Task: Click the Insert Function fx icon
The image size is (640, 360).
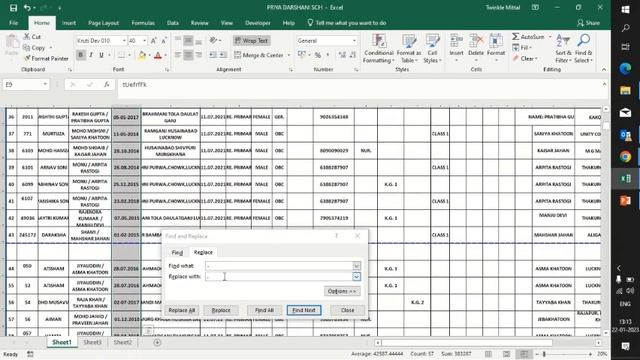Action: [x=107, y=84]
